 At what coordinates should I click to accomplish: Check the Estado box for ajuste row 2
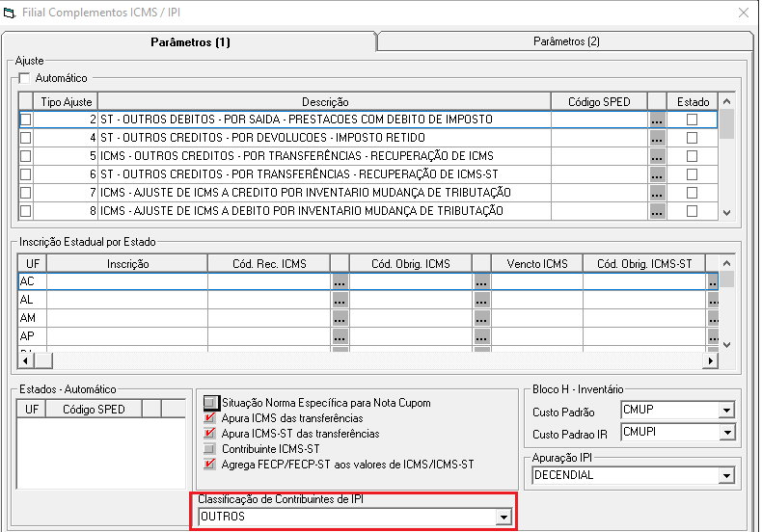[x=692, y=120]
